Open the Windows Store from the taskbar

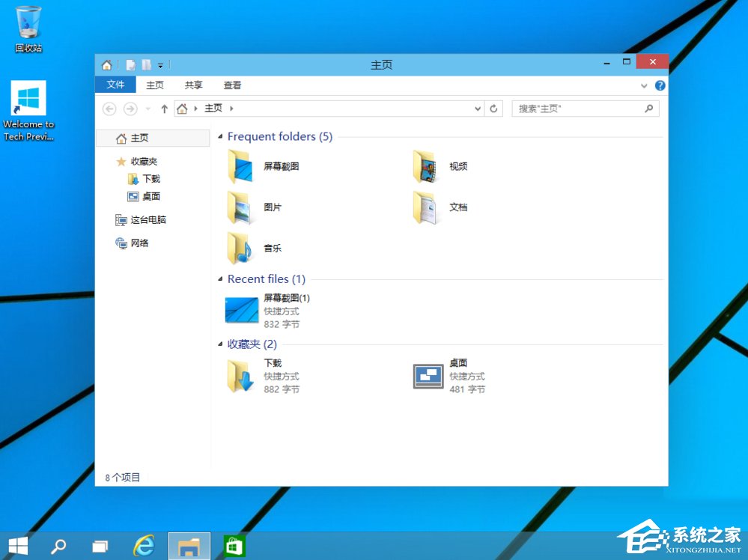click(x=234, y=545)
